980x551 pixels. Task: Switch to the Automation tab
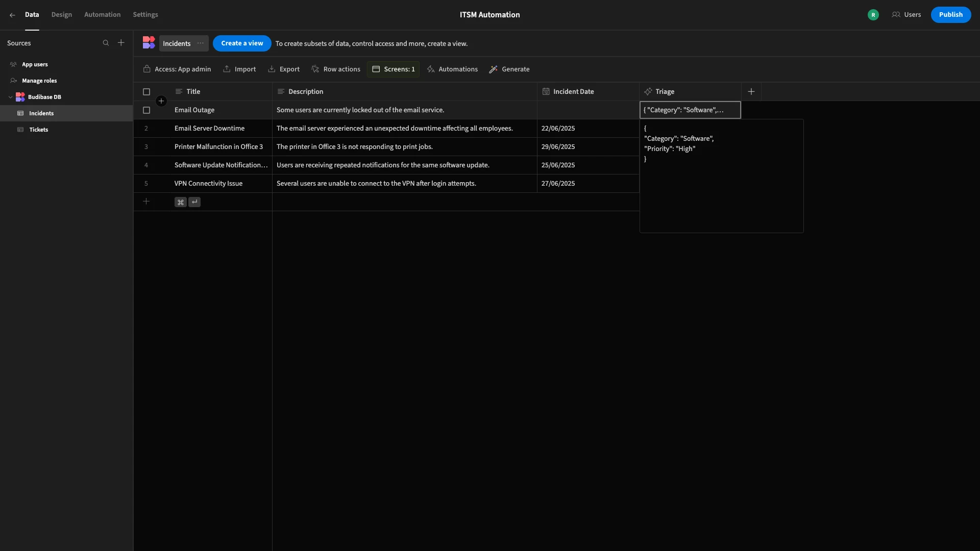(x=103, y=15)
